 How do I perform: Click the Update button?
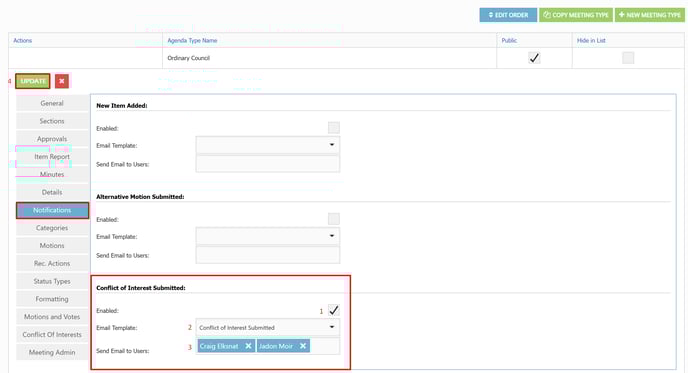(x=33, y=81)
